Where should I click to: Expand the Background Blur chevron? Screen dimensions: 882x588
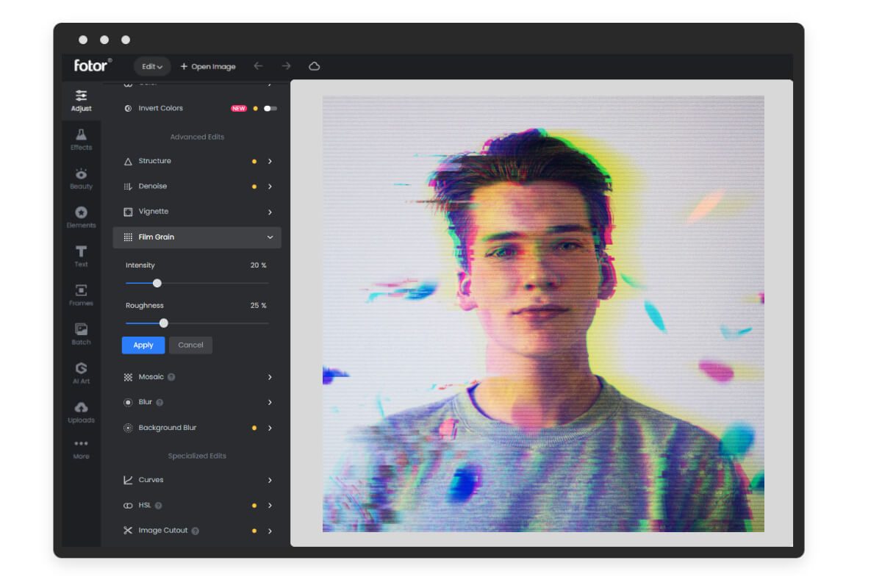(x=270, y=428)
